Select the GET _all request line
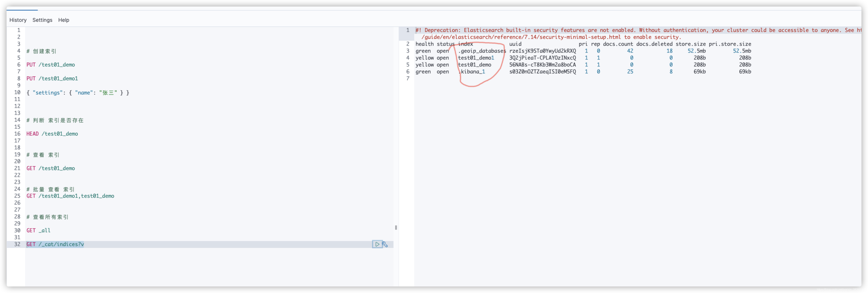The image size is (868, 293). (38, 230)
